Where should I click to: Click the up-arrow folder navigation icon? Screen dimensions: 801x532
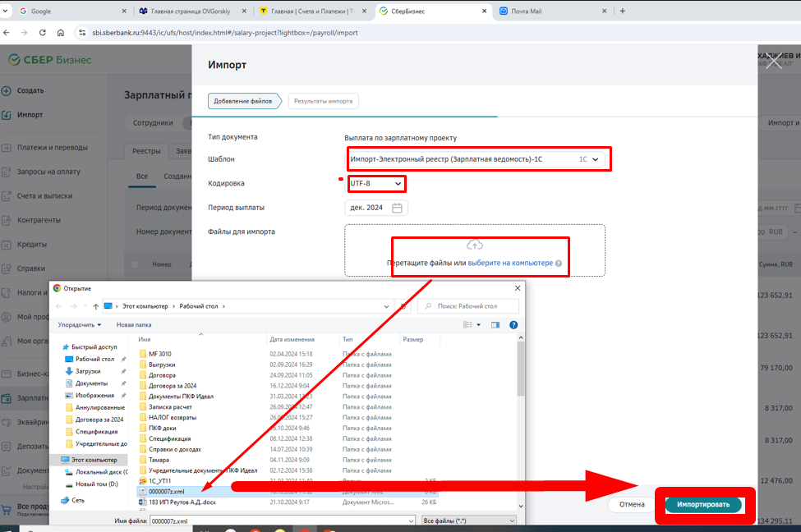[x=95, y=306]
